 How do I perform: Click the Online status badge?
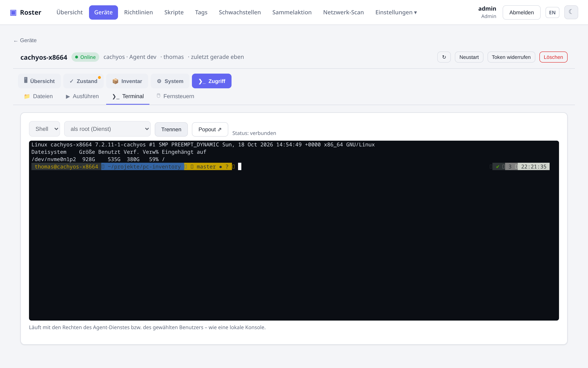(x=85, y=57)
